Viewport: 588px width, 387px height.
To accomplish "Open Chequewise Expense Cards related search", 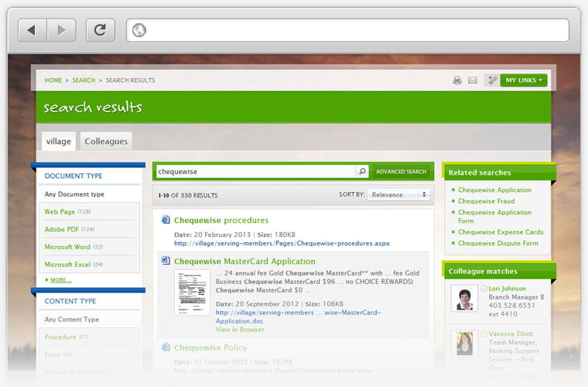I will click(x=501, y=231).
